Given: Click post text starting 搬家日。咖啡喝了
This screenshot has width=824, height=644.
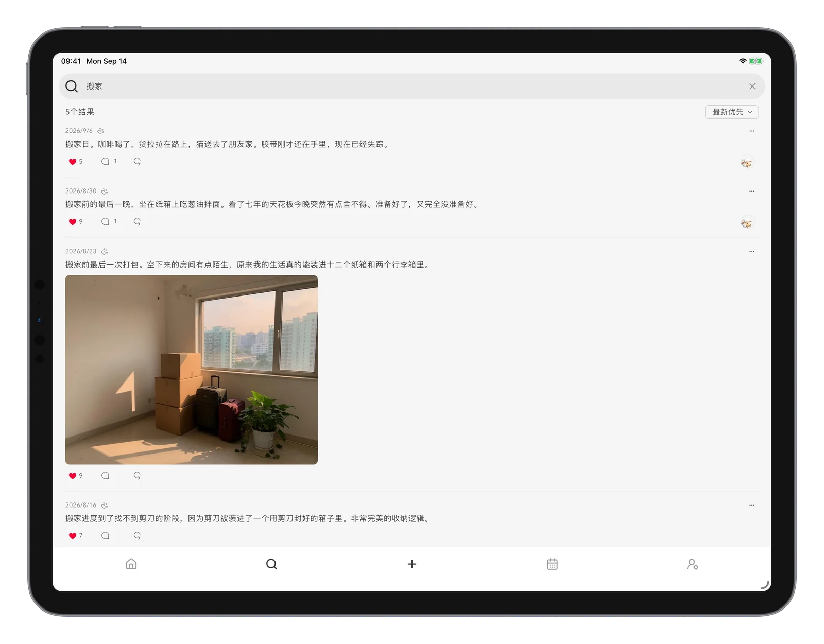Looking at the screenshot, I should (x=228, y=144).
